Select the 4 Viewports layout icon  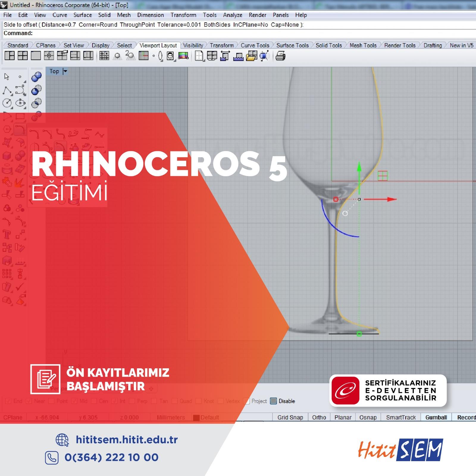(23, 56)
